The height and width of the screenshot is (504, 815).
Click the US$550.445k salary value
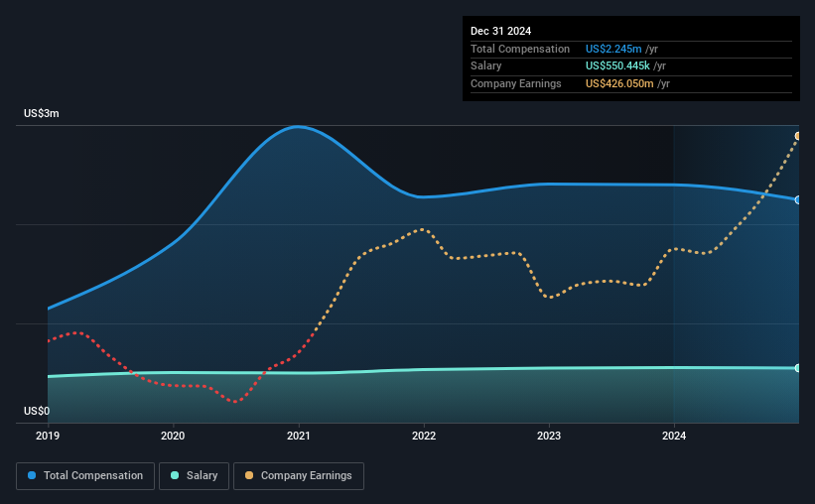point(617,66)
